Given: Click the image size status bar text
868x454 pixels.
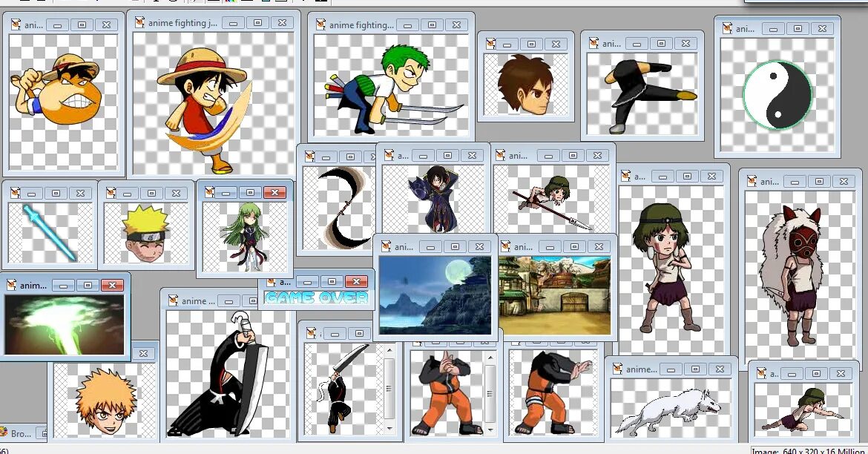Looking at the screenshot, I should click(809, 451).
